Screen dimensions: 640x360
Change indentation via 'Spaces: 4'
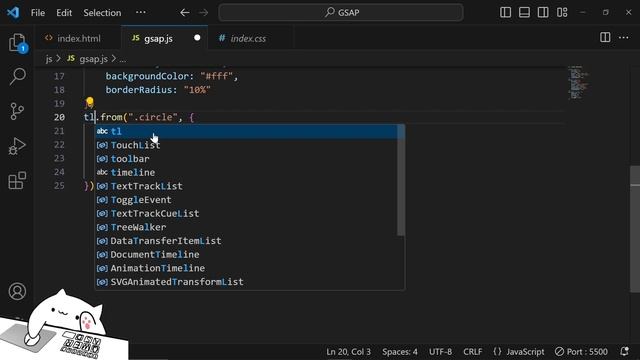point(400,351)
